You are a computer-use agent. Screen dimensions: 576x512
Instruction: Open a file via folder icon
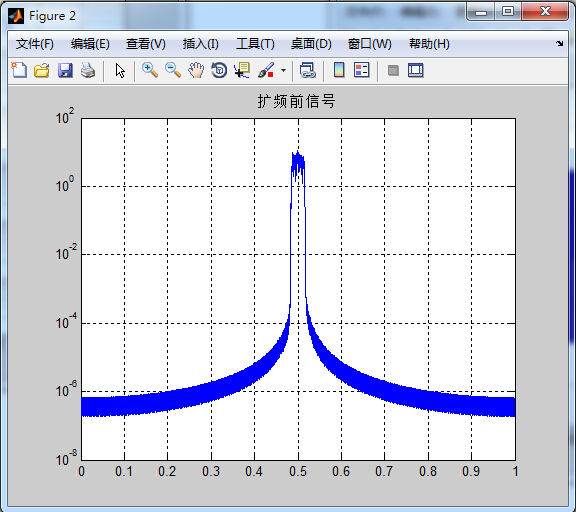tap(42, 70)
